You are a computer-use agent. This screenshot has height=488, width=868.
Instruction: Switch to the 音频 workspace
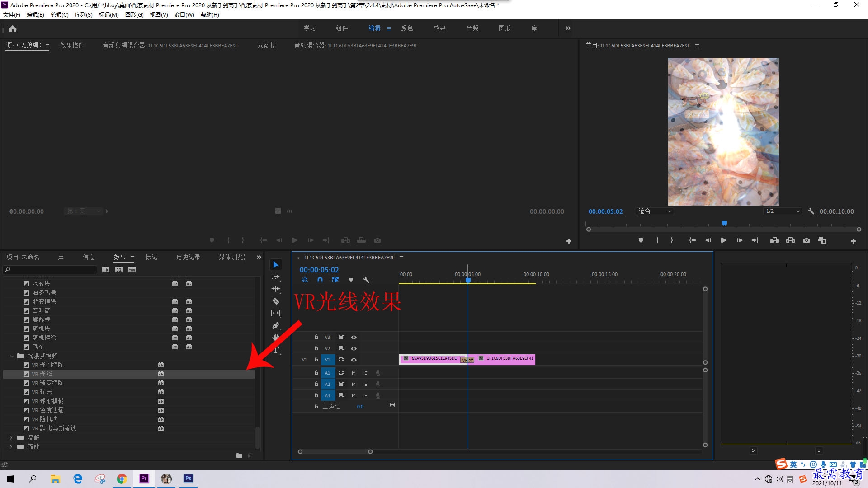tap(472, 28)
